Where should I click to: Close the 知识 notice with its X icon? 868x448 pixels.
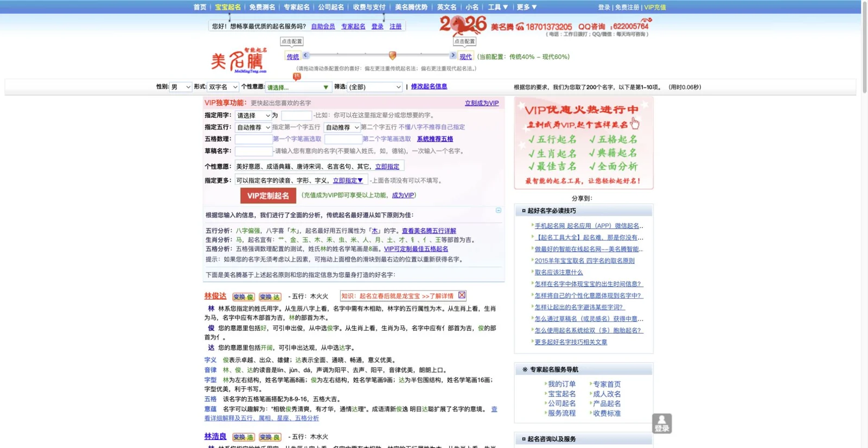click(x=462, y=295)
